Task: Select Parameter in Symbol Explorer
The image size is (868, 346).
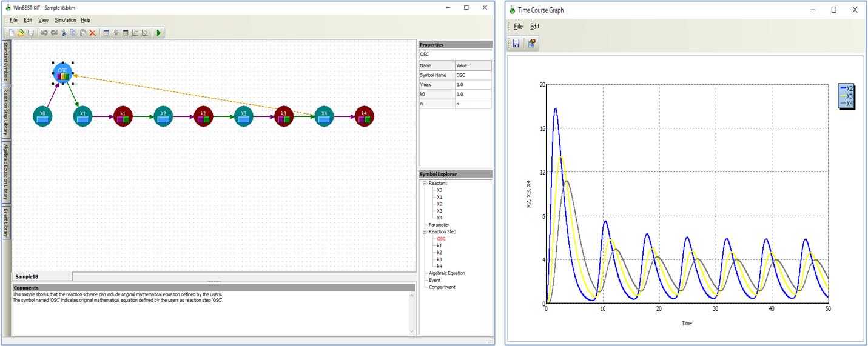Action: (439, 225)
